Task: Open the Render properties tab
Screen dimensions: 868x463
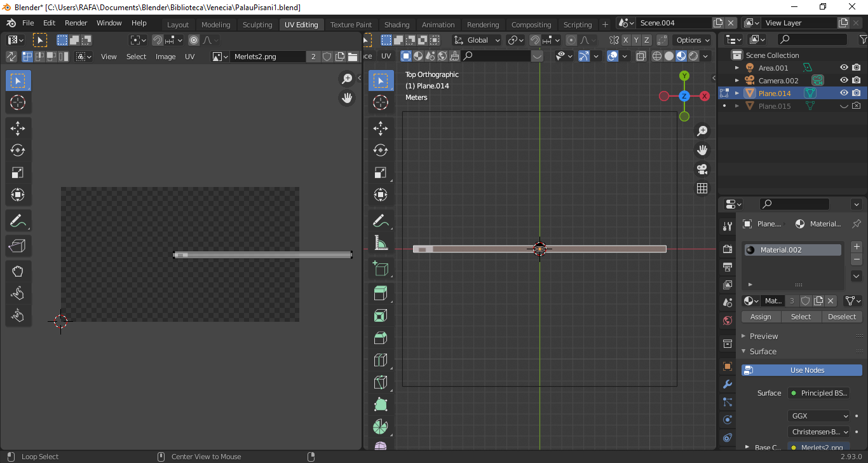Action: click(x=728, y=249)
